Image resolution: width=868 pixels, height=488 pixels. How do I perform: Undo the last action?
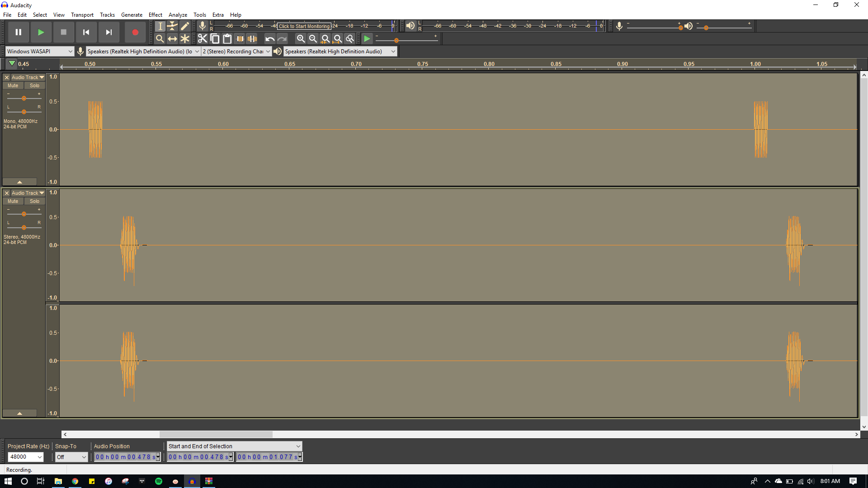pos(270,39)
